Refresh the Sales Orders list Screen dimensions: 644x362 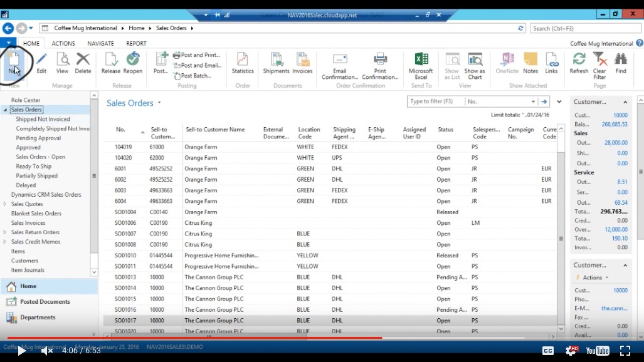coord(578,66)
